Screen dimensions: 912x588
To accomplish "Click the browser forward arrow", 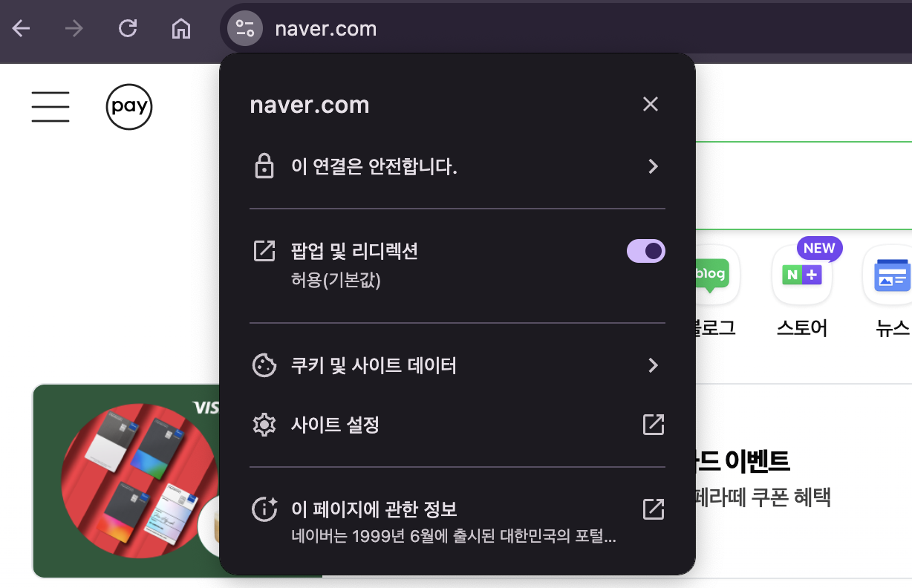I will (74, 29).
